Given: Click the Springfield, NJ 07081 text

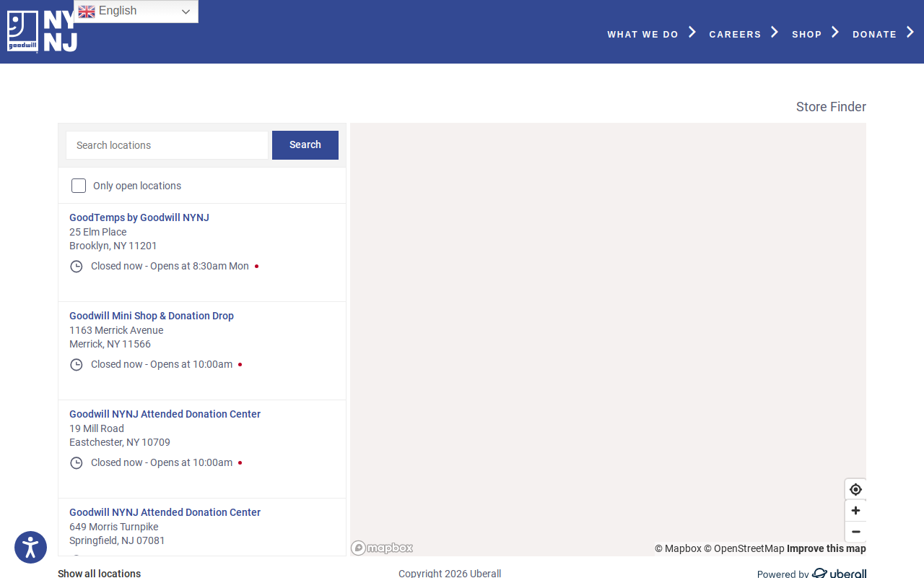Looking at the screenshot, I should tap(117, 540).
